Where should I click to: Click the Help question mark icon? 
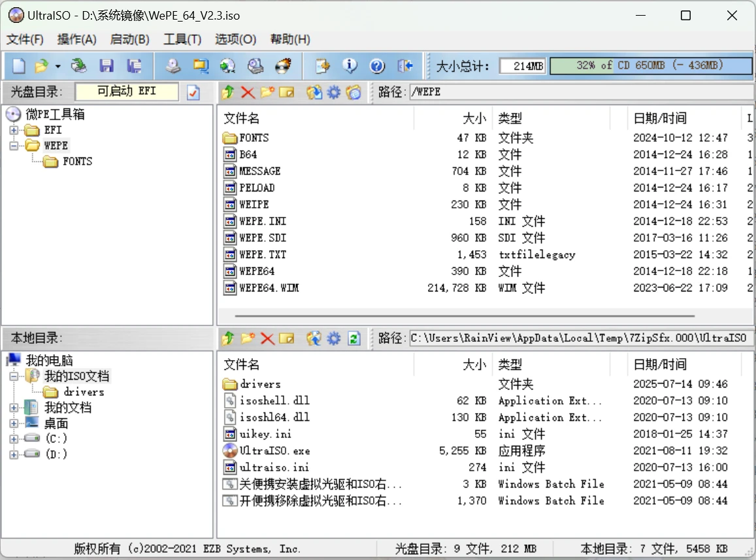(377, 66)
